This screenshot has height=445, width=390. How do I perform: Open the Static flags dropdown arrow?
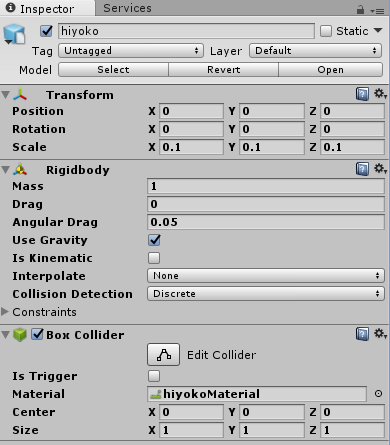[x=378, y=31]
